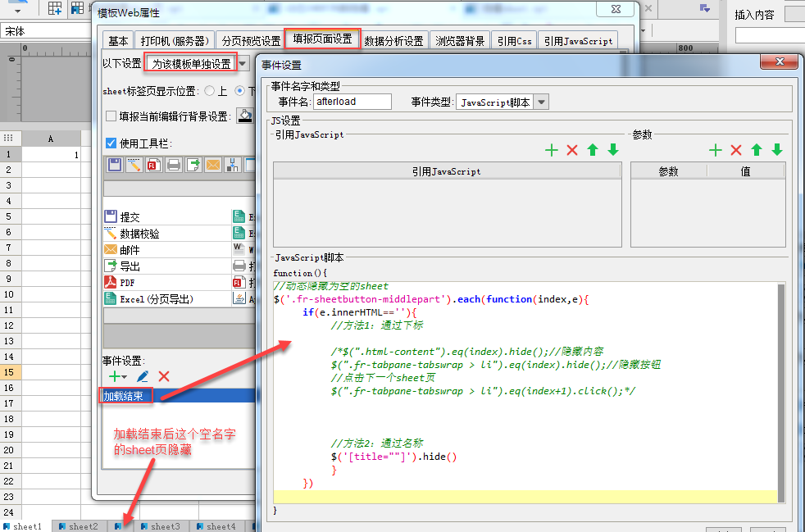This screenshot has height=532, width=805.
Task: Add a referenced JavaScript with green plus
Action: pos(552,150)
